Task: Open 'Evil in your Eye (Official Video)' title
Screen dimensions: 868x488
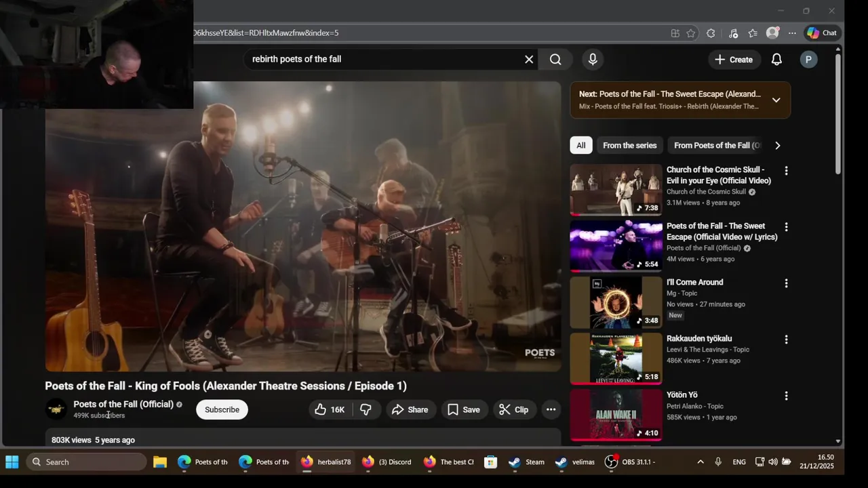Action: (x=719, y=175)
